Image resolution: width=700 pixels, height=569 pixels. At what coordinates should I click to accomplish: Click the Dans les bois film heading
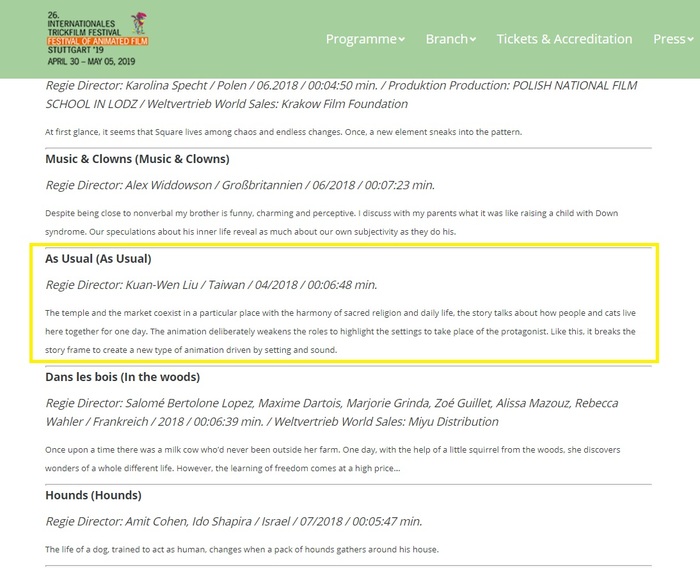pyautogui.click(x=122, y=377)
